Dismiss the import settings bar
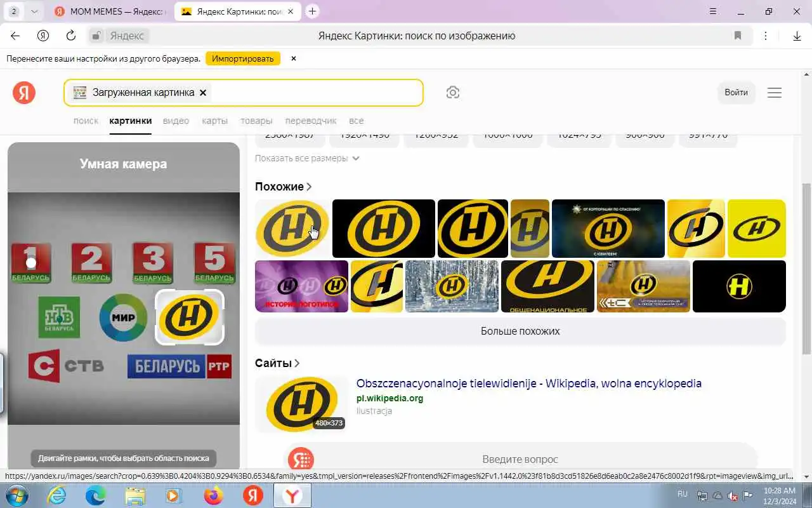The width and height of the screenshot is (812, 508). [x=293, y=58]
